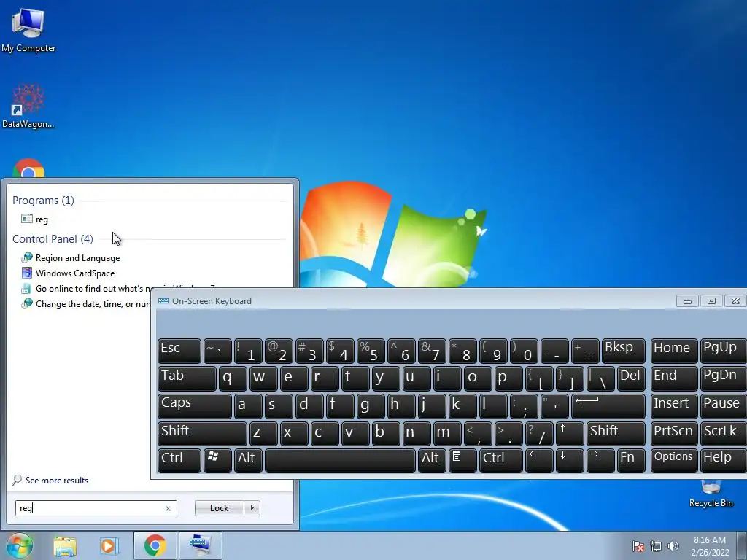
Task: Toggle the left Shift key on keyboard
Action: coord(202,434)
